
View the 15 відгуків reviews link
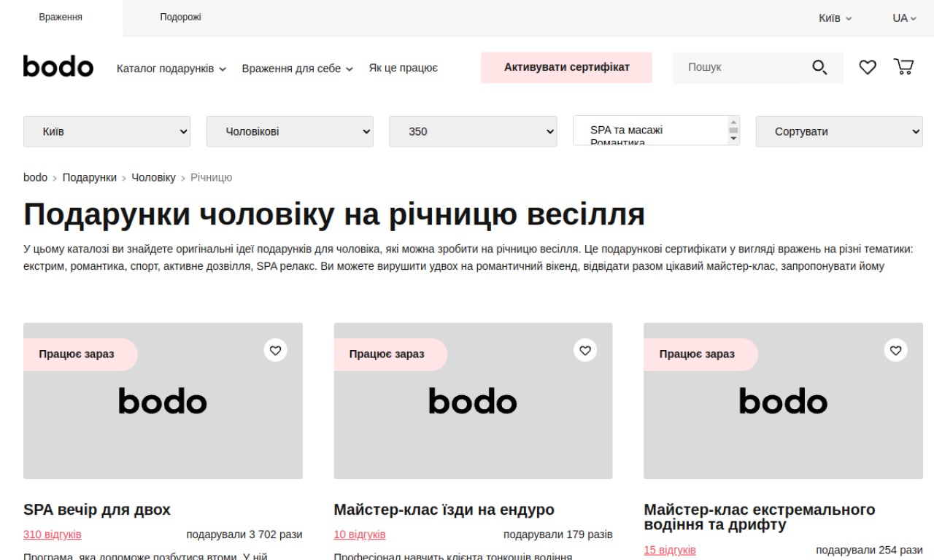tap(670, 550)
